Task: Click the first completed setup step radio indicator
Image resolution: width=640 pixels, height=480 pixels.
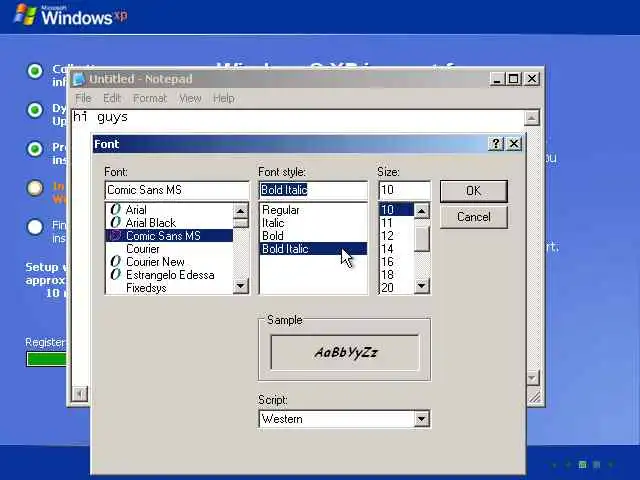Action: pos(35,71)
